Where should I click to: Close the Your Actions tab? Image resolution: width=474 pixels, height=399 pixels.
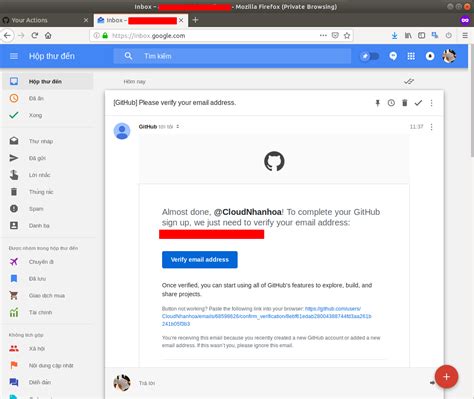point(86,20)
